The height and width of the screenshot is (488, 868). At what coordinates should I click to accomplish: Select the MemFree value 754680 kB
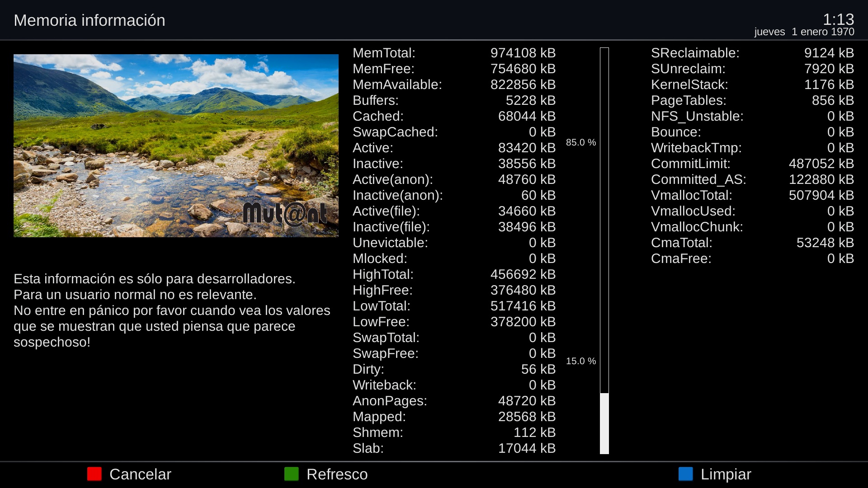pos(523,69)
